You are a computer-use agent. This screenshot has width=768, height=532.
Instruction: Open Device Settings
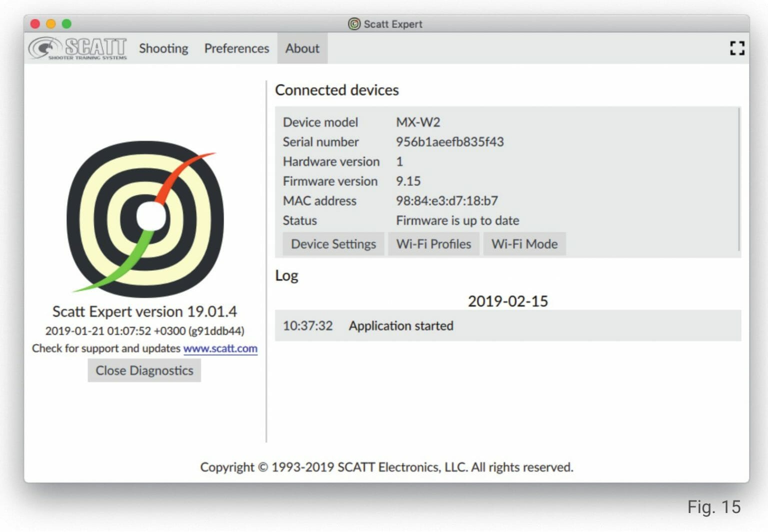coord(333,244)
